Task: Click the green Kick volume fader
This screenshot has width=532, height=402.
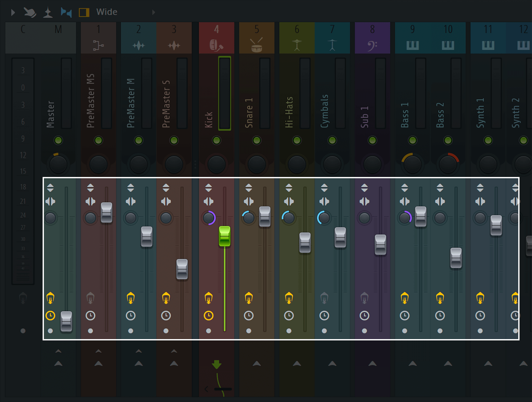Action: pyautogui.click(x=225, y=236)
